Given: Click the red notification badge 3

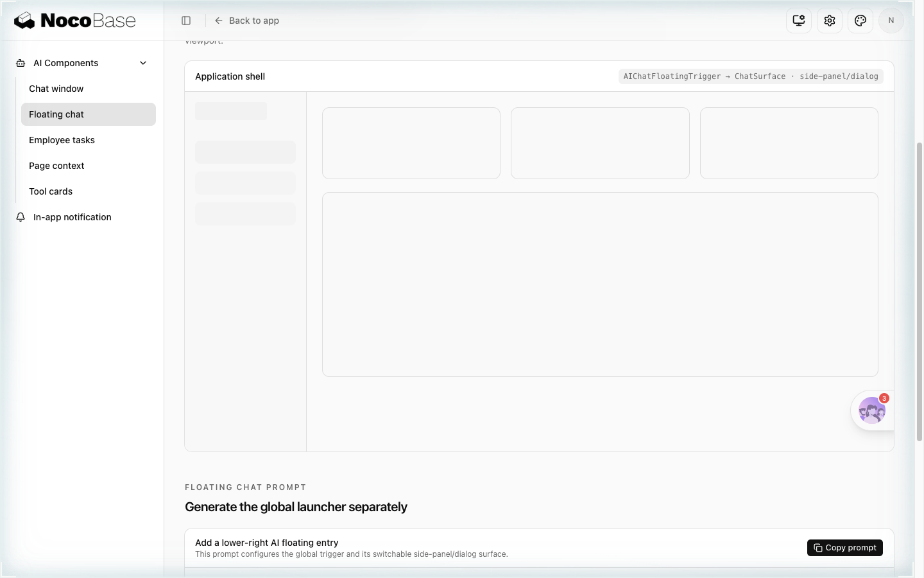Looking at the screenshot, I should click(884, 398).
